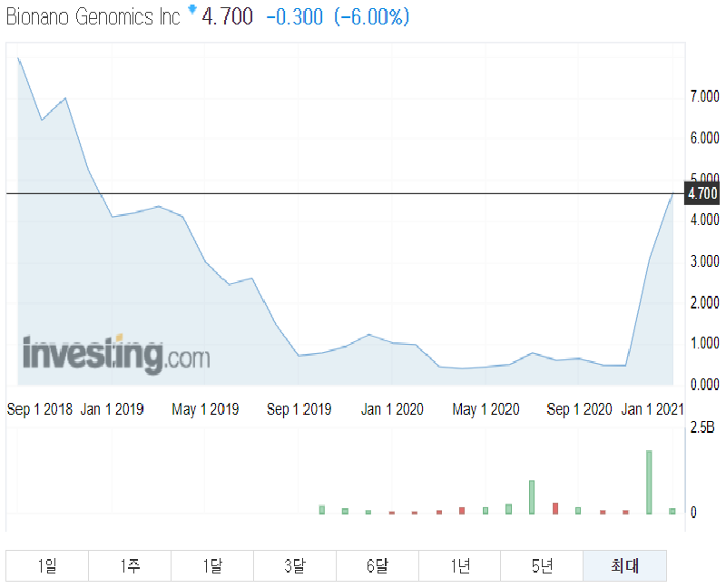This screenshot has height=588, width=726.
Task: Click the 3.000 price axis label
Action: (705, 261)
